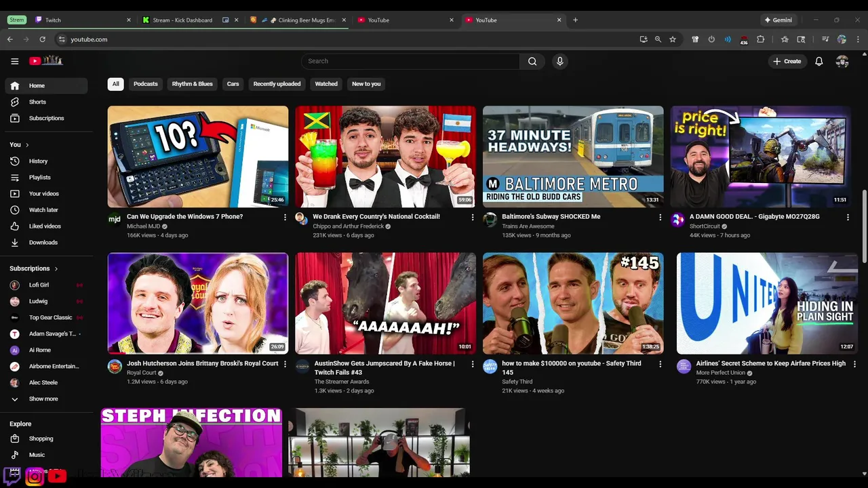The height and width of the screenshot is (488, 868).
Task: Open the YouTube account avatar menu
Action: click(842, 61)
